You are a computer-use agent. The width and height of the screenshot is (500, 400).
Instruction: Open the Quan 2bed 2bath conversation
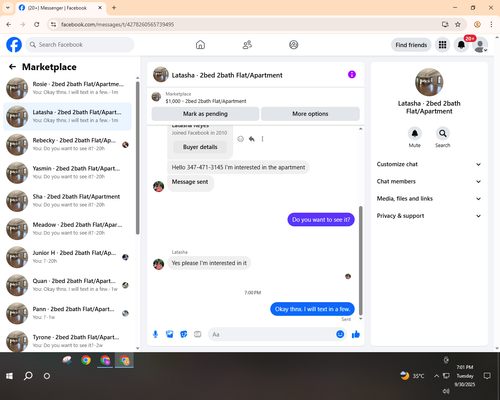67,285
